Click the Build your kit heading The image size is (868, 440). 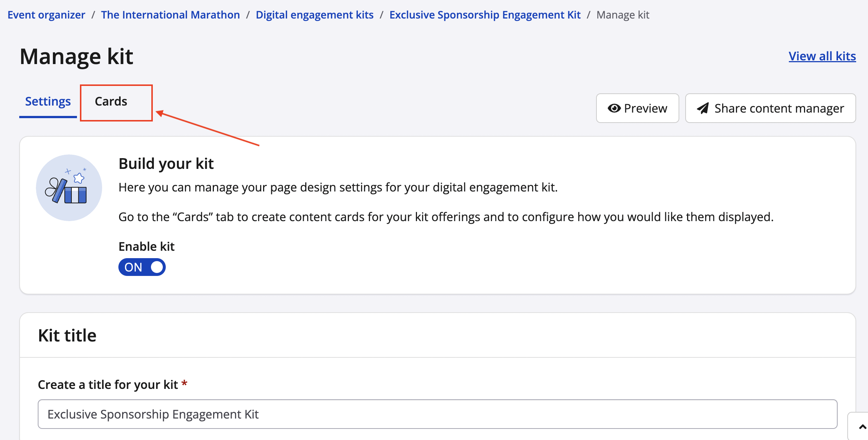coord(166,164)
